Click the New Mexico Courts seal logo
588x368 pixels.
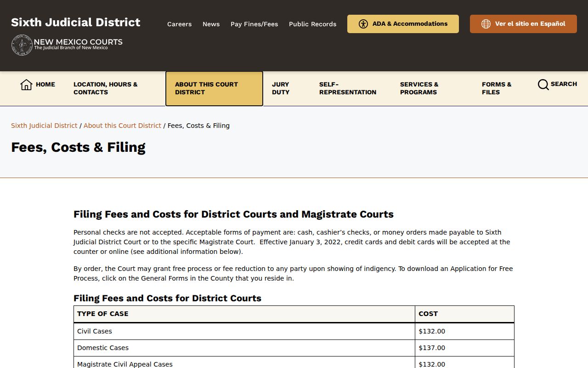(22, 45)
